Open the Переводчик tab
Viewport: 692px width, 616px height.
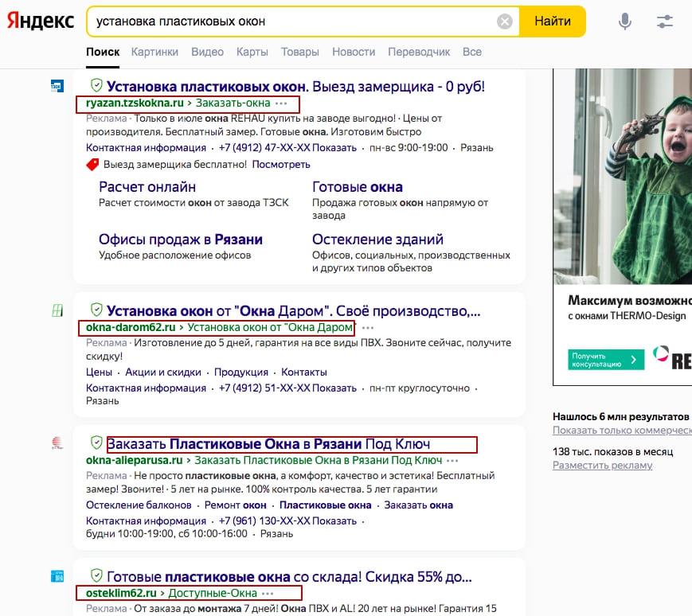419,52
